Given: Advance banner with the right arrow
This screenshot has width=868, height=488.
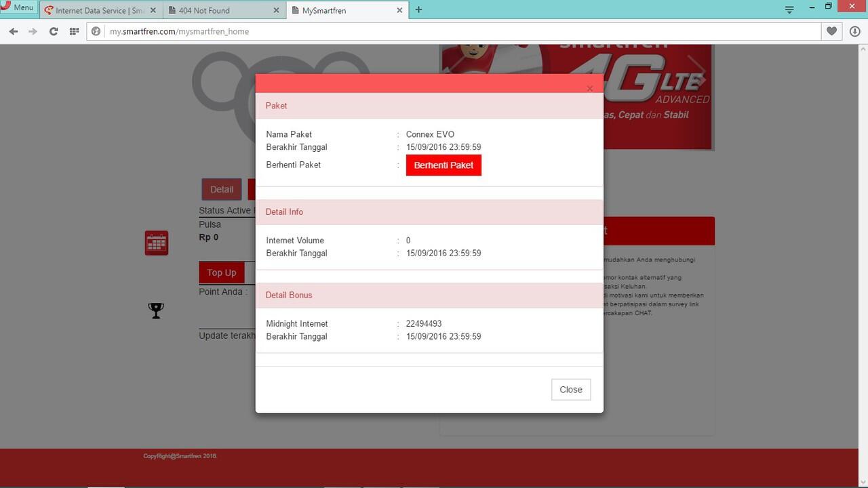Looking at the screenshot, I should click(x=697, y=73).
